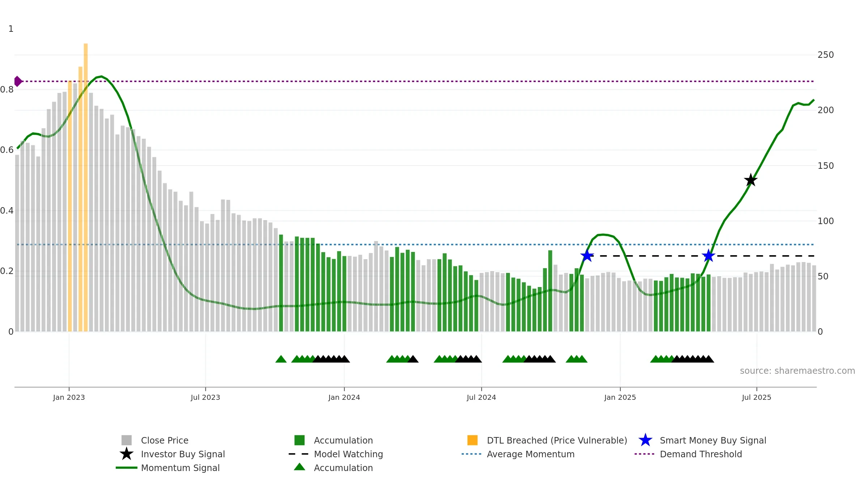
Task: Click the 0.8 left axis value
Action: pyautogui.click(x=7, y=90)
